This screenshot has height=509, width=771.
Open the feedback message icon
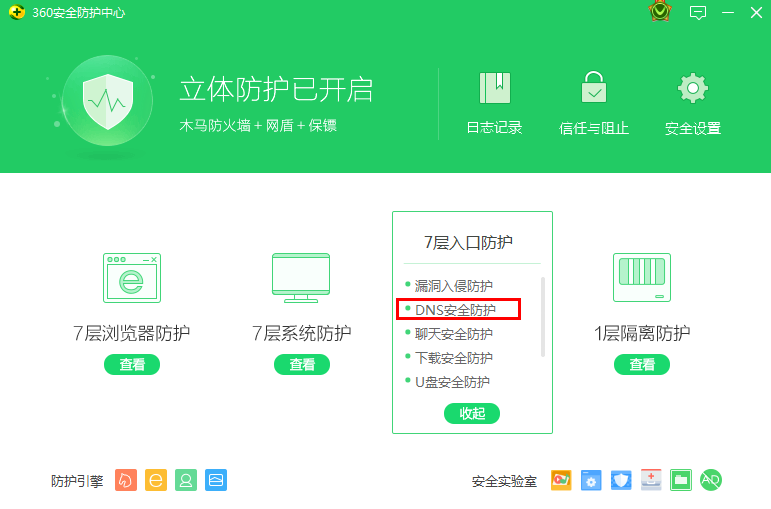698,12
